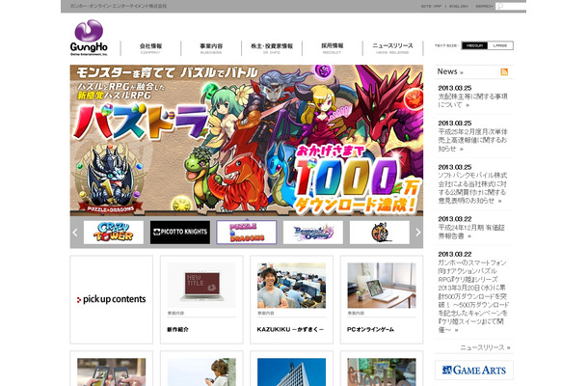The image size is (588, 386).
Task: Open the News section heading link
Action: 450,71
